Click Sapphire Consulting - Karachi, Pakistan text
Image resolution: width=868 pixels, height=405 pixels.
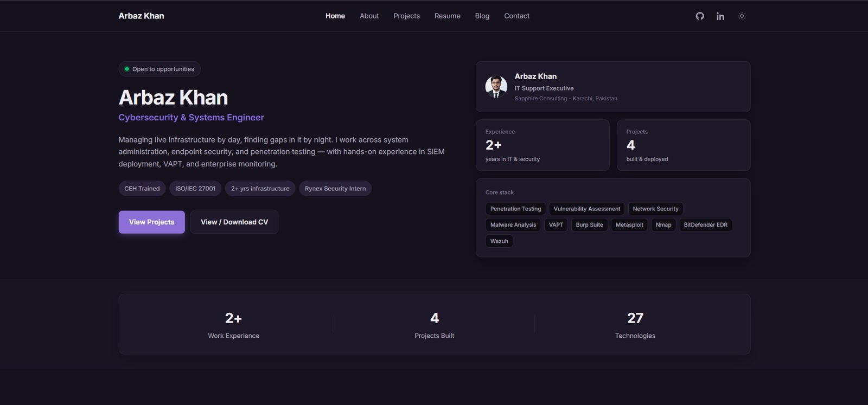point(566,98)
